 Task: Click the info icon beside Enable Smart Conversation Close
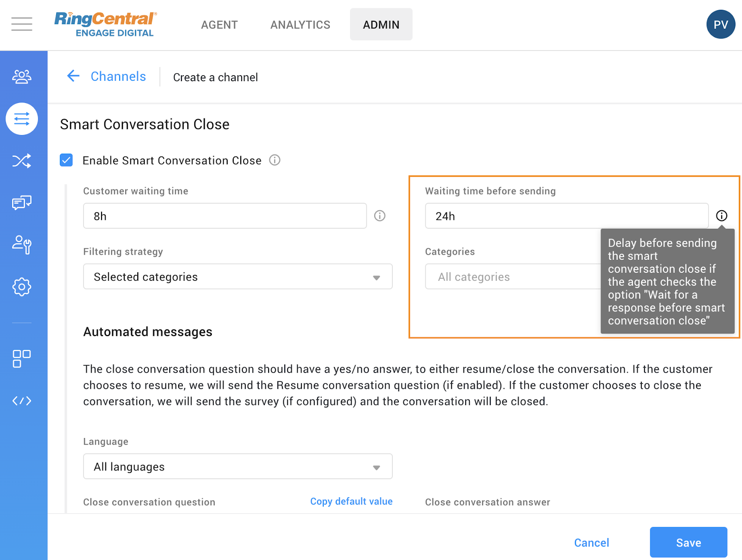pyautogui.click(x=275, y=160)
